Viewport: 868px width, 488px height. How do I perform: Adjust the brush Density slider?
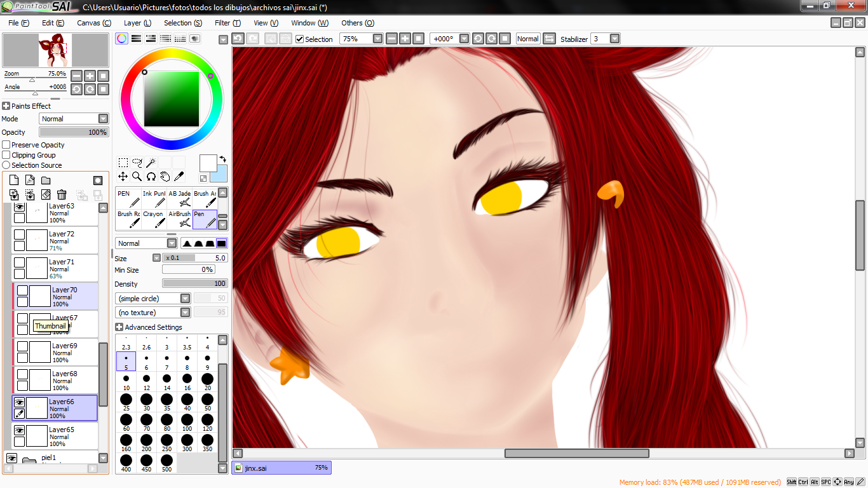click(x=194, y=283)
